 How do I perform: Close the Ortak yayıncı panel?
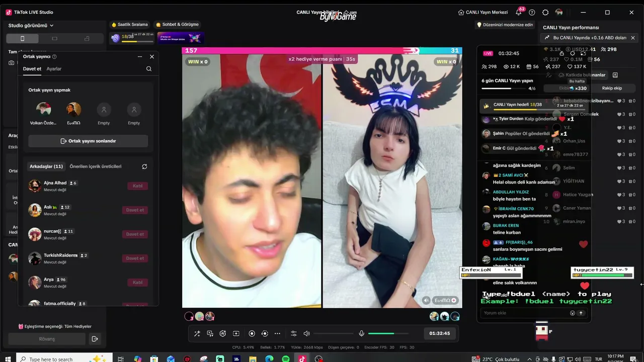coord(152,57)
